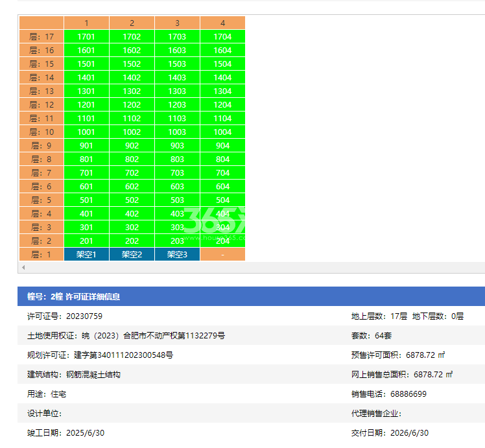Open unit 402
The image size is (485, 448).
click(132, 213)
